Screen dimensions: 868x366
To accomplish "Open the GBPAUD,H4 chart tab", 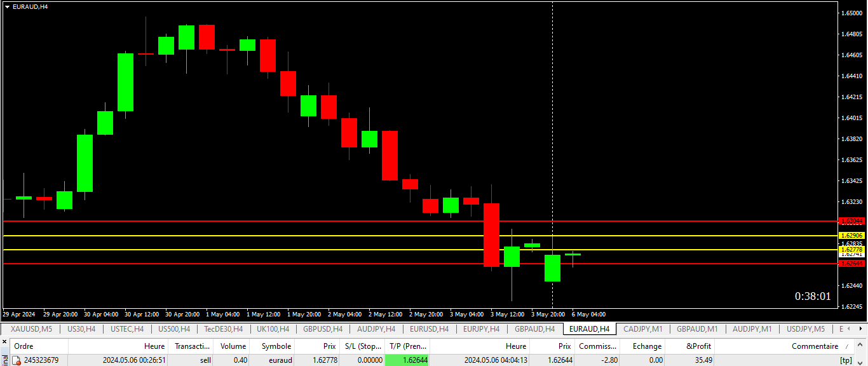I will tap(534, 329).
